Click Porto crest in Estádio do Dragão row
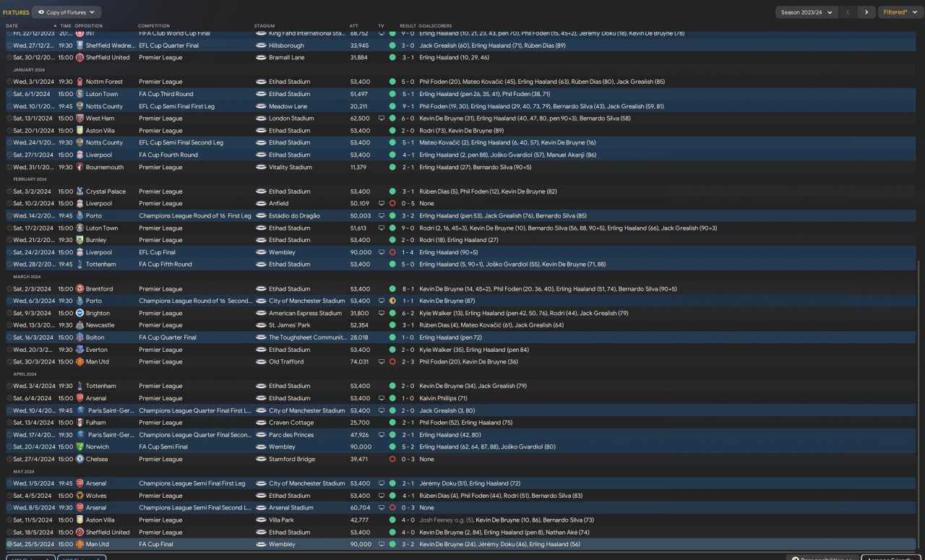 point(79,215)
